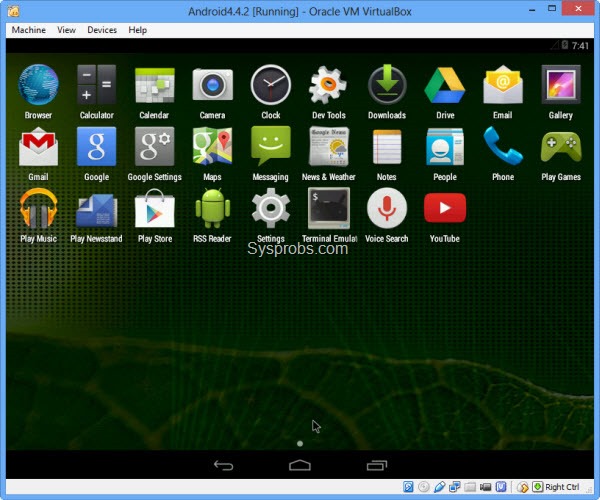Open the Browser app
The image size is (600, 500).
pos(38,85)
